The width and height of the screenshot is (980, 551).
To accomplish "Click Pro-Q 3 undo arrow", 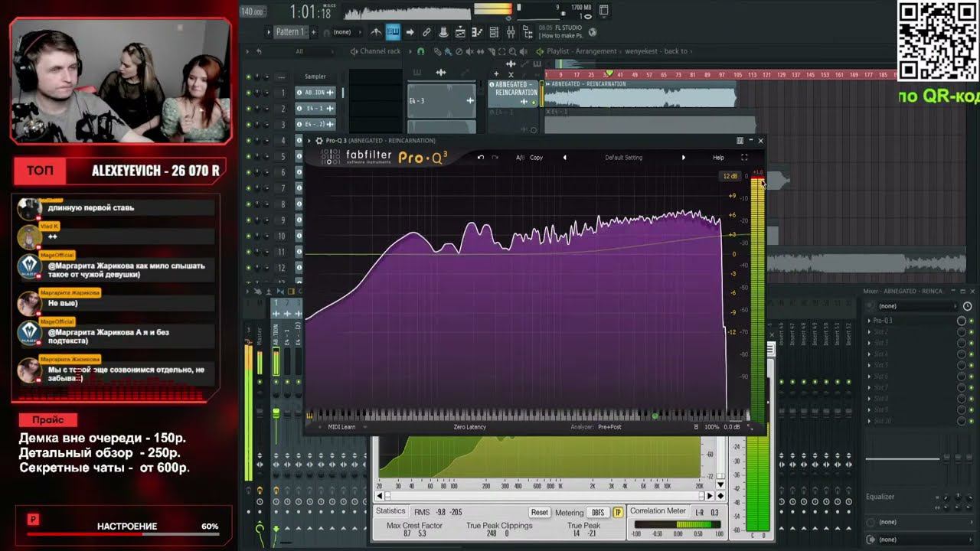I will [480, 158].
